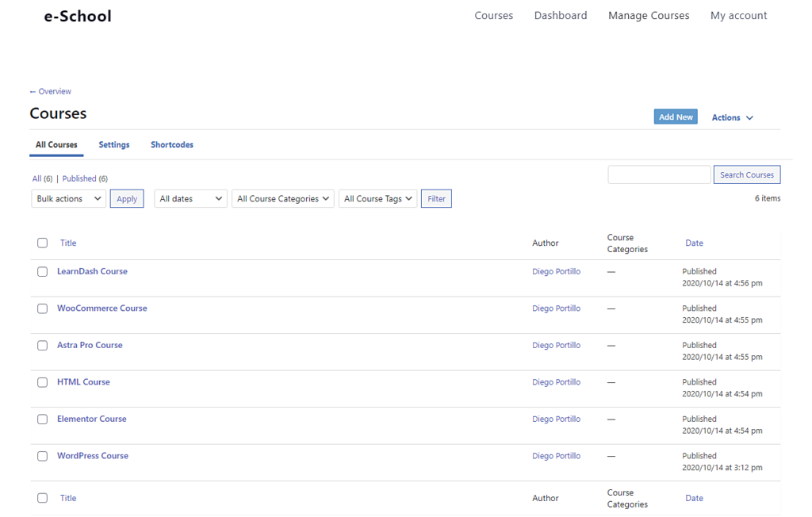The height and width of the screenshot is (517, 812).
Task: Open the LearnDash Course link
Action: (92, 271)
